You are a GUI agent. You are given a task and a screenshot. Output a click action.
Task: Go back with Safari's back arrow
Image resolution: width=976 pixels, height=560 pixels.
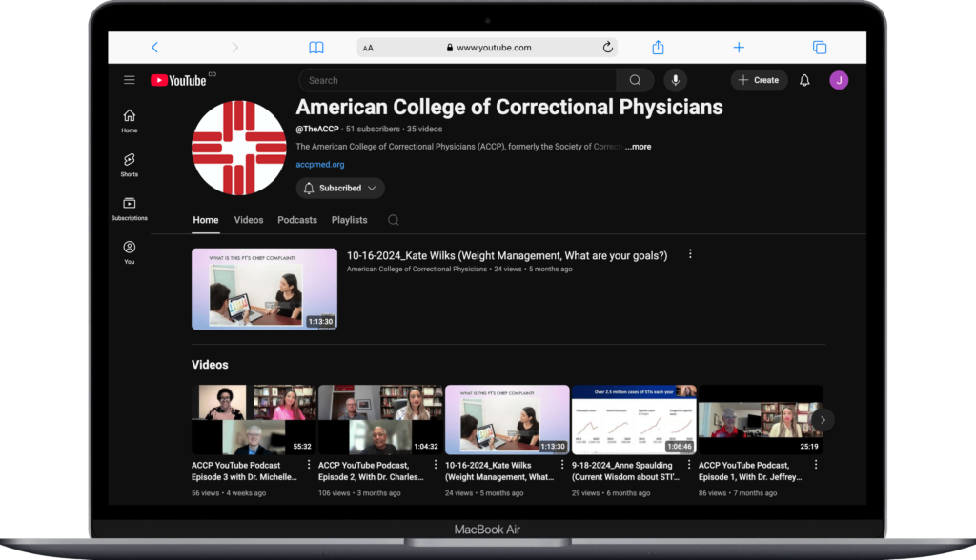[x=155, y=48]
